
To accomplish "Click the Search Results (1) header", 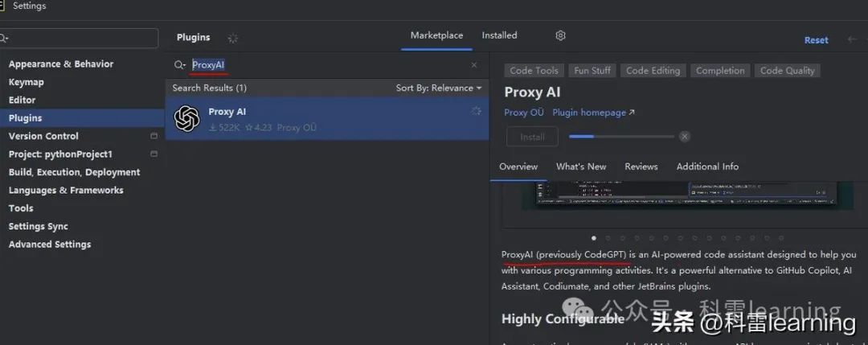I will (209, 88).
